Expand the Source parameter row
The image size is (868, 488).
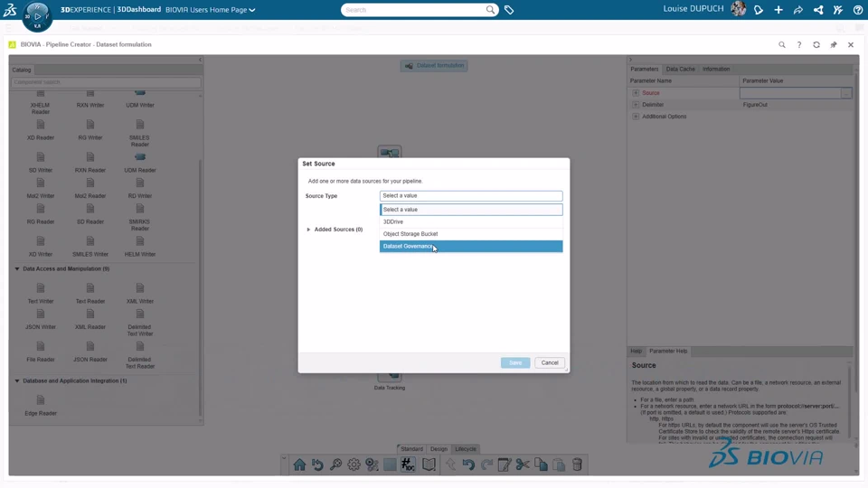point(636,93)
